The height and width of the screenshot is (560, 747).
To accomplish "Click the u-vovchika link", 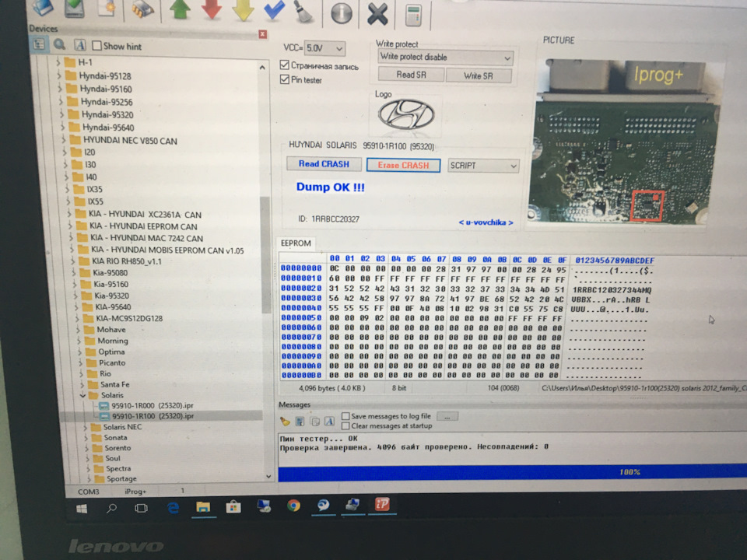I will 486,222.
